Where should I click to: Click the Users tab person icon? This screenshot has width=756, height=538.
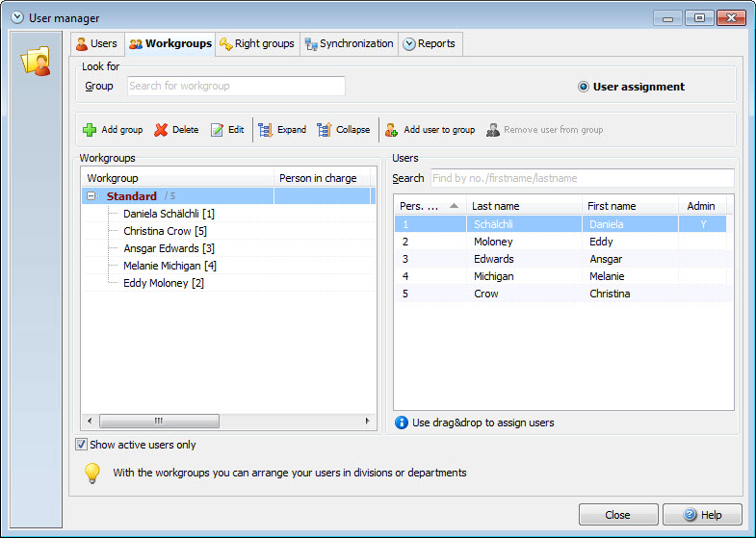[x=82, y=44]
